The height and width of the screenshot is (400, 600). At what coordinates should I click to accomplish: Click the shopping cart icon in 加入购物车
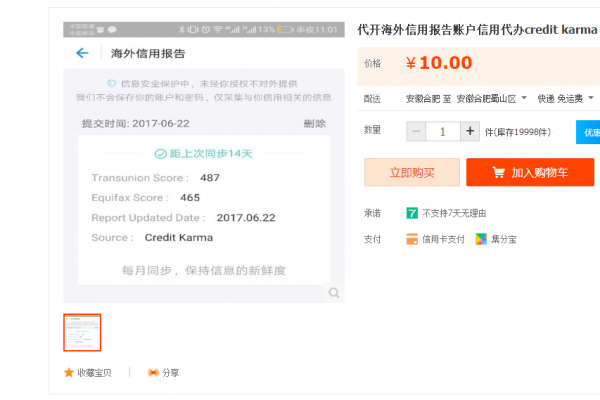(x=498, y=173)
